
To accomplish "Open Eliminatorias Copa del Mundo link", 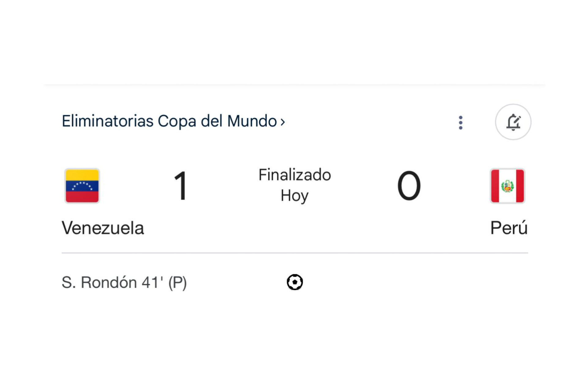I will click(x=169, y=121).
